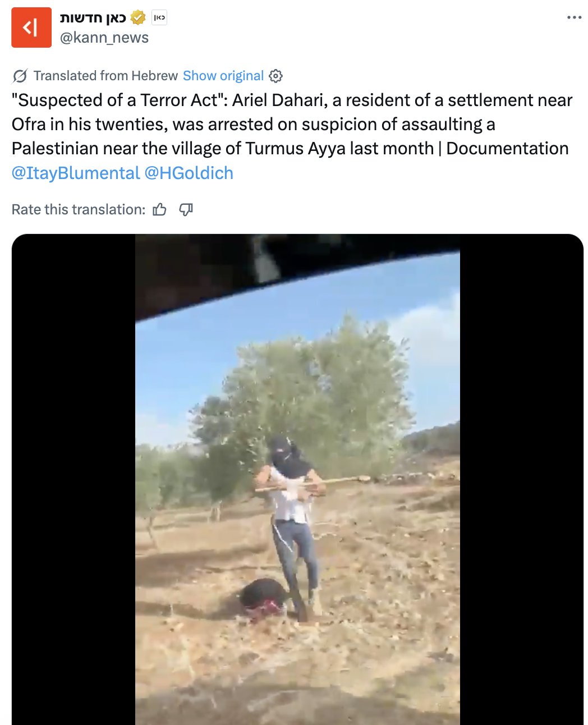Rate the translation with thumbs up

(x=160, y=209)
